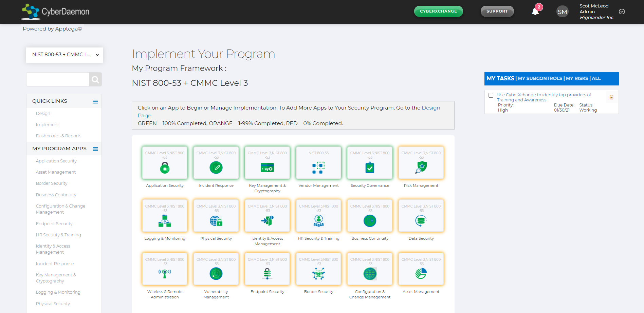The width and height of the screenshot is (644, 313).
Task: Open the HR Security & Training tile
Action: [318, 216]
